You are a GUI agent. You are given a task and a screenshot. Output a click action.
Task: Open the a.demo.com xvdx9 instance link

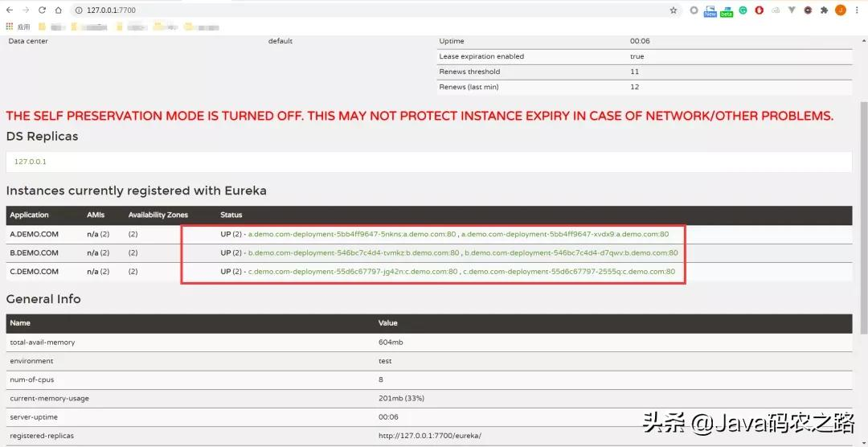565,234
